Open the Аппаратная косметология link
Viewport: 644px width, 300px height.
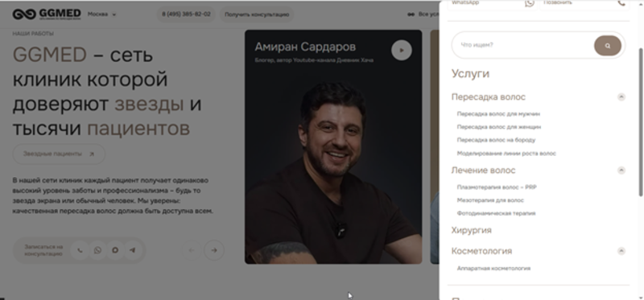pyautogui.click(x=493, y=269)
